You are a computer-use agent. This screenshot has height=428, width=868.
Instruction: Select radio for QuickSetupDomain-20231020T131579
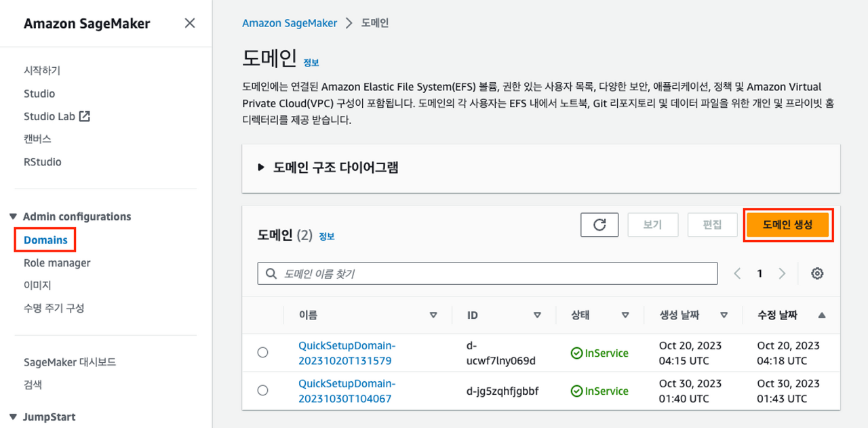pyautogui.click(x=262, y=353)
